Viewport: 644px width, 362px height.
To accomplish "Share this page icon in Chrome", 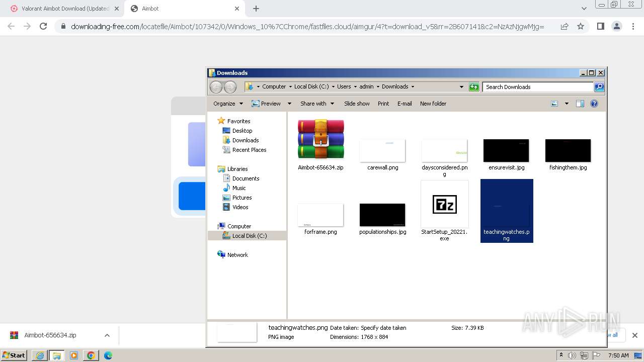I will (x=565, y=26).
